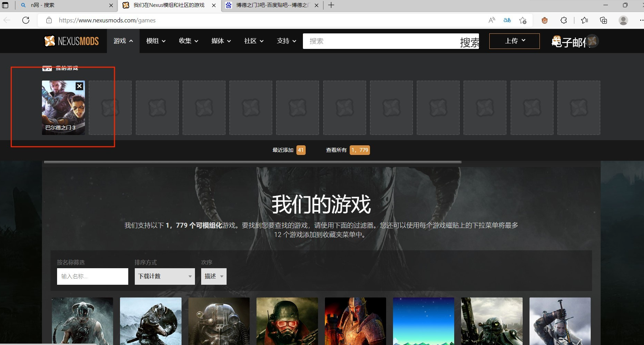Switch to the 博德之门3吧 browser tab
644x345 pixels.
272,5
